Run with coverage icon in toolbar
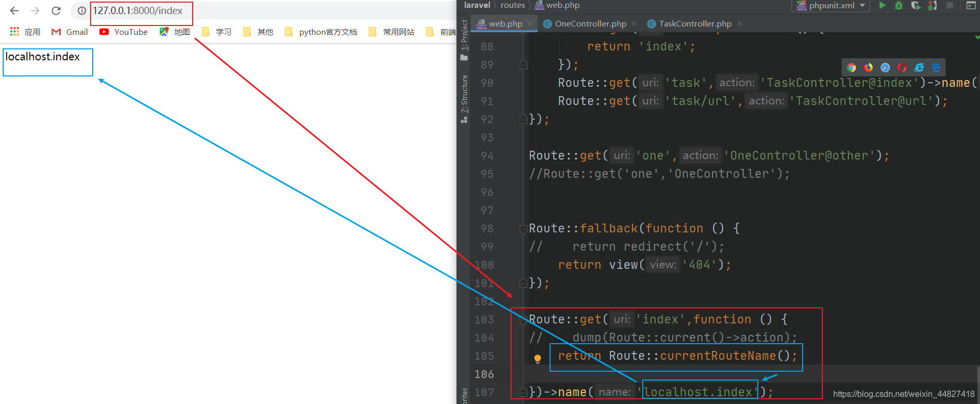This screenshot has width=980, height=404. tap(916, 5)
